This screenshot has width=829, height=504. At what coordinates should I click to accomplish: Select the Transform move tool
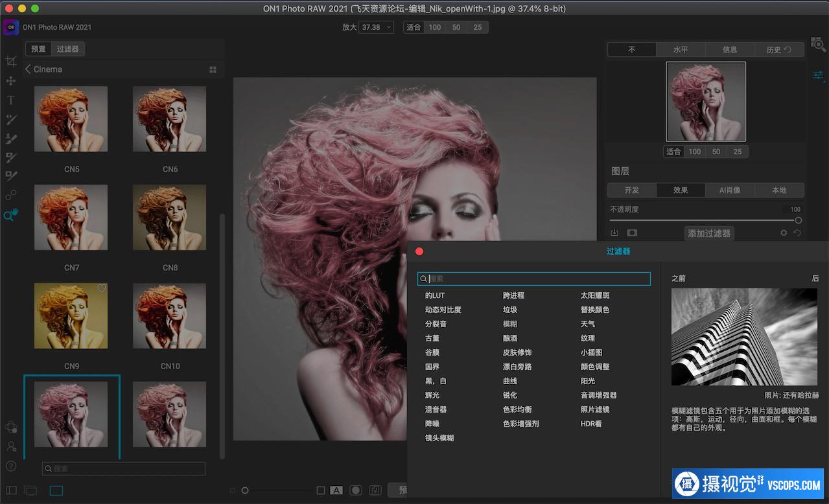[10, 81]
